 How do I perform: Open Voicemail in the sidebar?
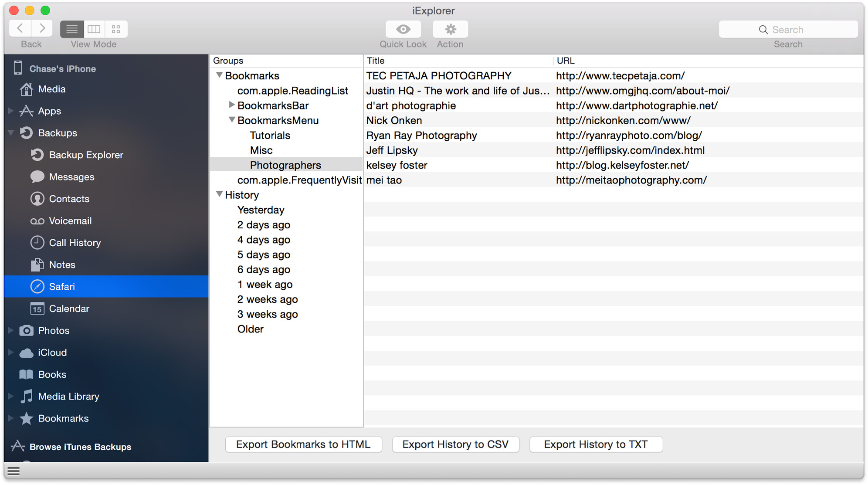[70, 221]
